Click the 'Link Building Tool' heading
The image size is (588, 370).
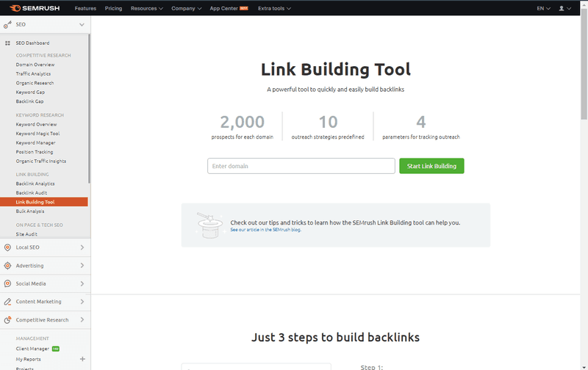336,70
